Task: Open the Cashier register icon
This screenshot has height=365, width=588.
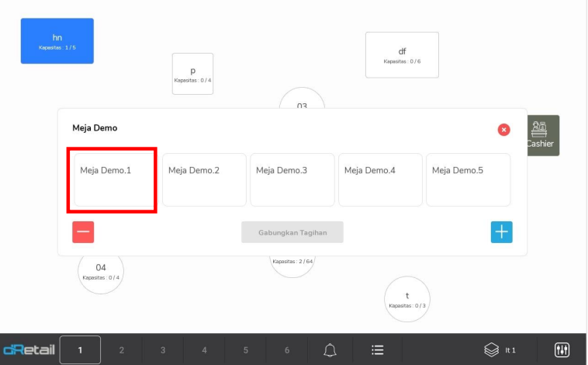Action: pos(543,135)
